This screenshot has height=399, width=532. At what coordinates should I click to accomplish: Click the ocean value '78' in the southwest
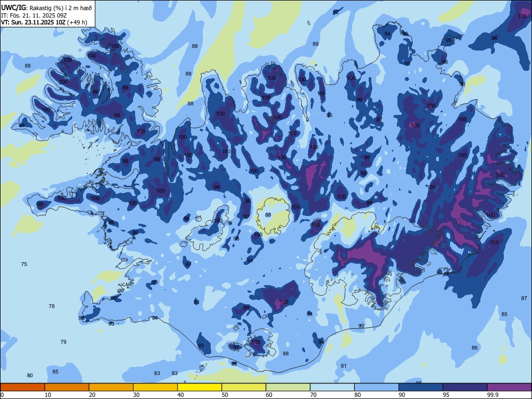(52, 306)
